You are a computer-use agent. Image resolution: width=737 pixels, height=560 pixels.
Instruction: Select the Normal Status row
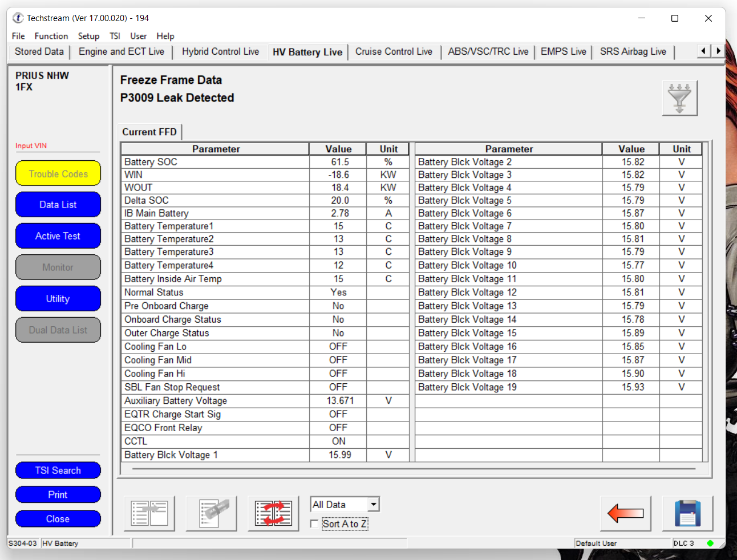point(265,293)
